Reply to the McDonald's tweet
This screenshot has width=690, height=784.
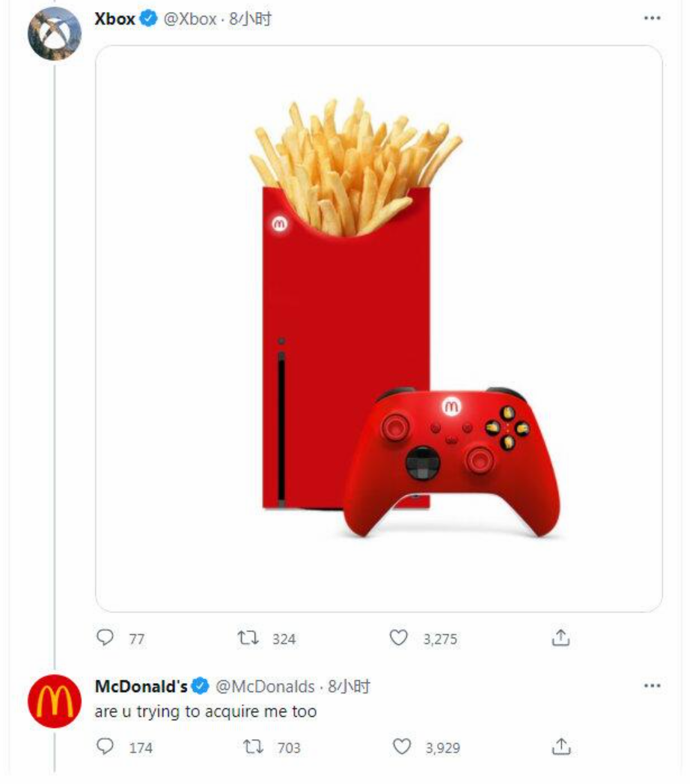point(105,746)
